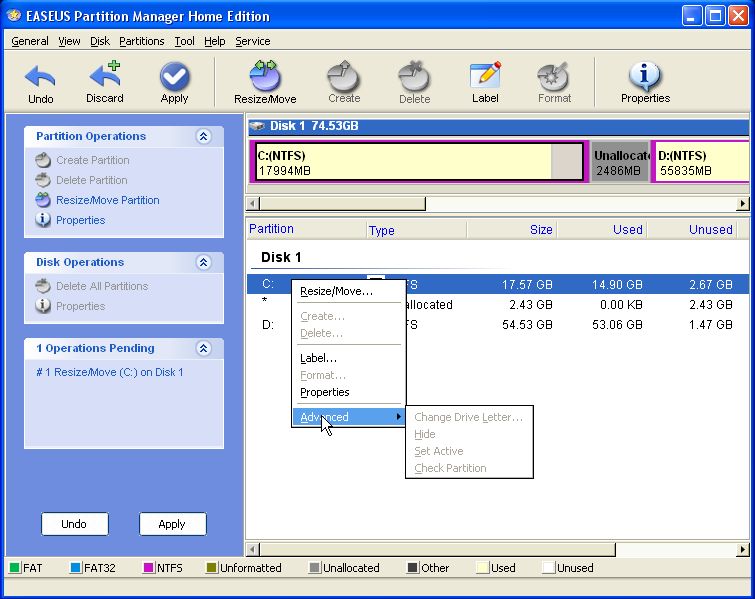Screen dimensions: 755x599
Task: Sort by the Size column header
Action: click(511, 229)
